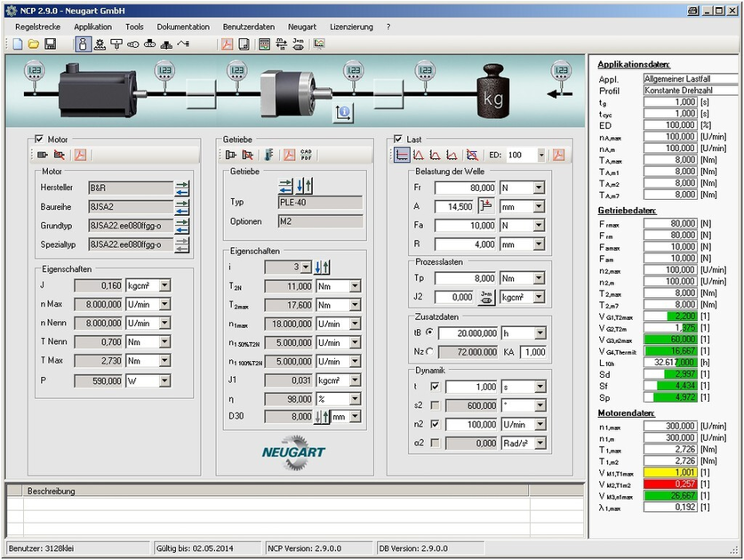Open the P unit dropdown W
This screenshot has width=744, height=560.
(164, 380)
